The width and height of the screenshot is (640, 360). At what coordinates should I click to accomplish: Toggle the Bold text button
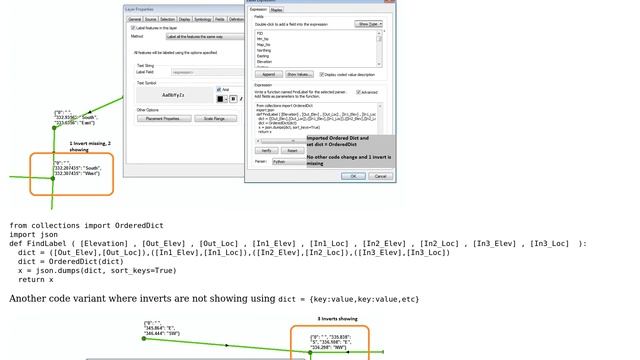point(233,99)
